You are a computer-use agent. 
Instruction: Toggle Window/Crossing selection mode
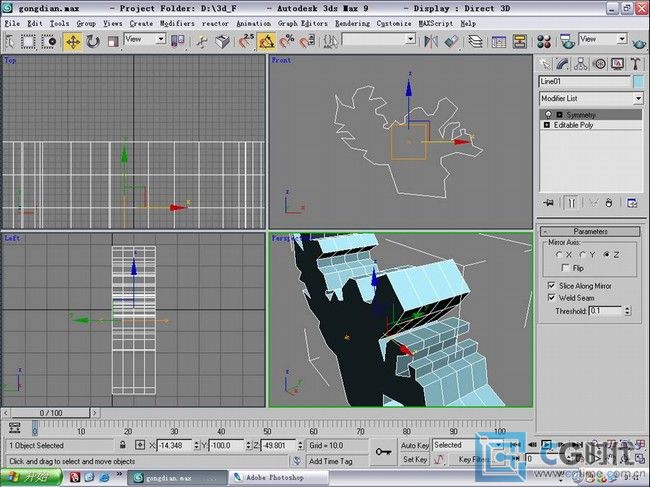49,41
